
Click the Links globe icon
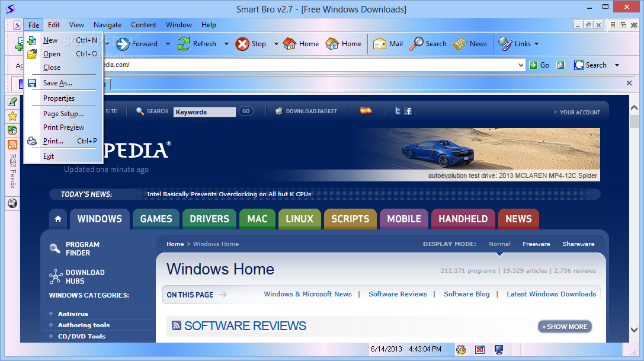tap(505, 44)
